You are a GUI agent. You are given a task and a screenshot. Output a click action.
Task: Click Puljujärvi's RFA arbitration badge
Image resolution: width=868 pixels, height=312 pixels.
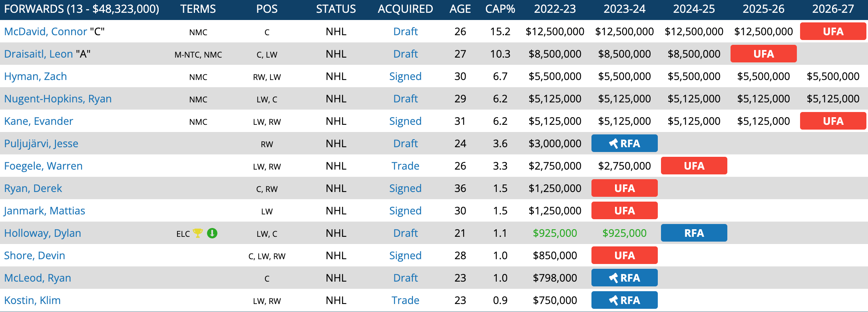[x=624, y=144]
